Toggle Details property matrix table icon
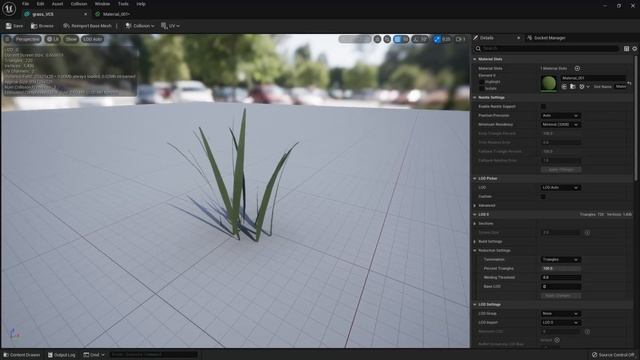 pyautogui.click(x=627, y=49)
